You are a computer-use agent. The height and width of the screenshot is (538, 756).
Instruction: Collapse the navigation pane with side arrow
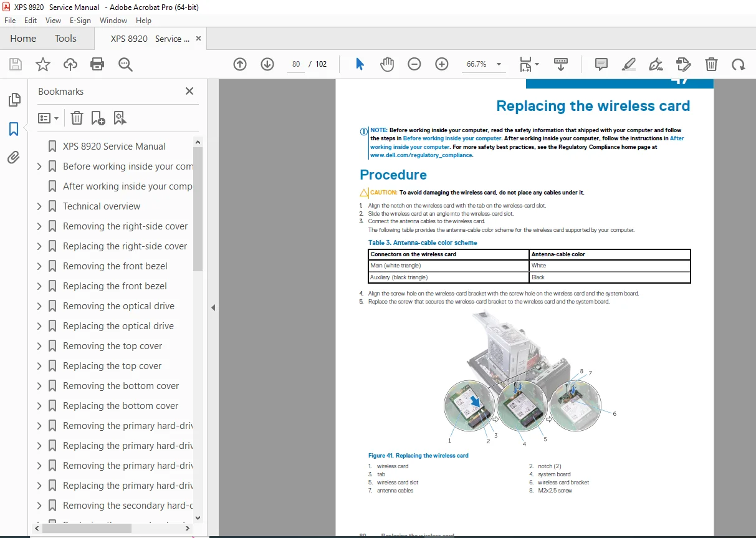point(213,307)
